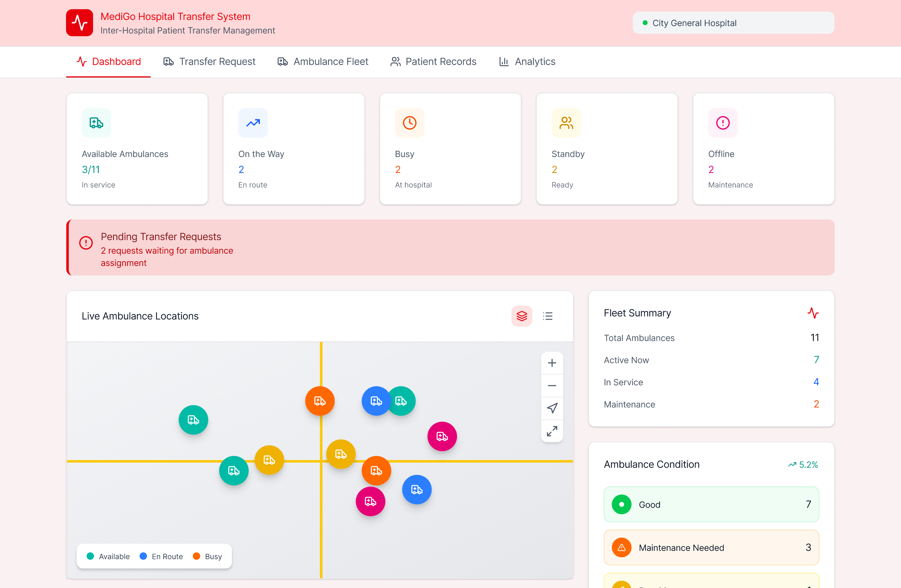Image resolution: width=901 pixels, height=588 pixels.
Task: Click the Ambulance Condition heading
Action: (x=652, y=464)
